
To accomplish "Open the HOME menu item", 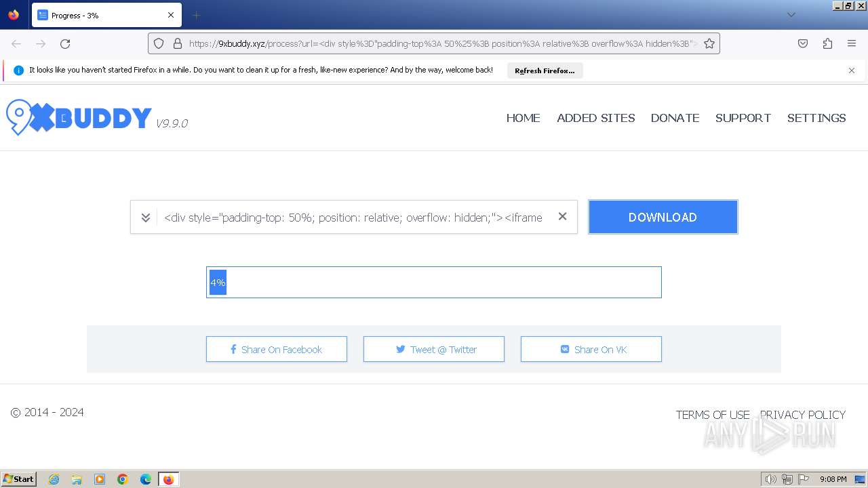I will tap(524, 118).
